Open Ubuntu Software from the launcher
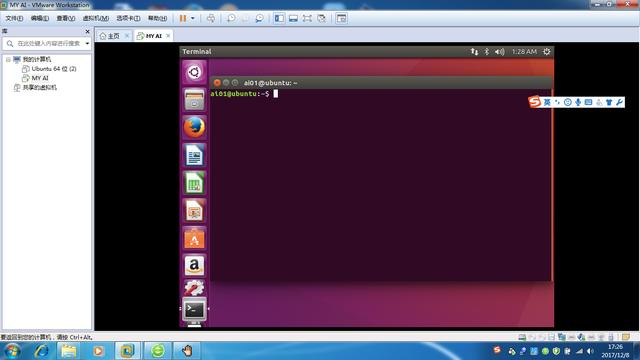The width and height of the screenshot is (640, 360). pos(194,238)
